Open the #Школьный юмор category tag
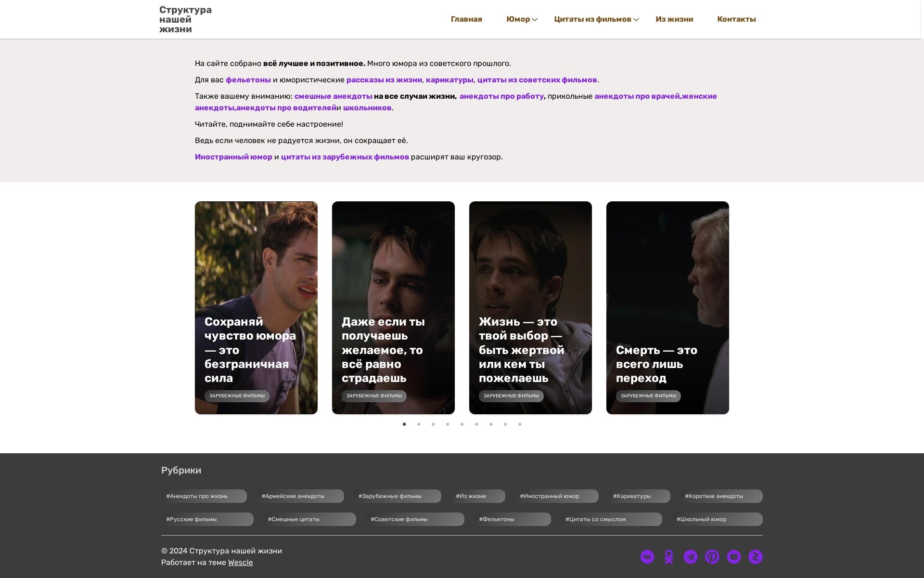Image resolution: width=924 pixels, height=578 pixels. (717, 519)
